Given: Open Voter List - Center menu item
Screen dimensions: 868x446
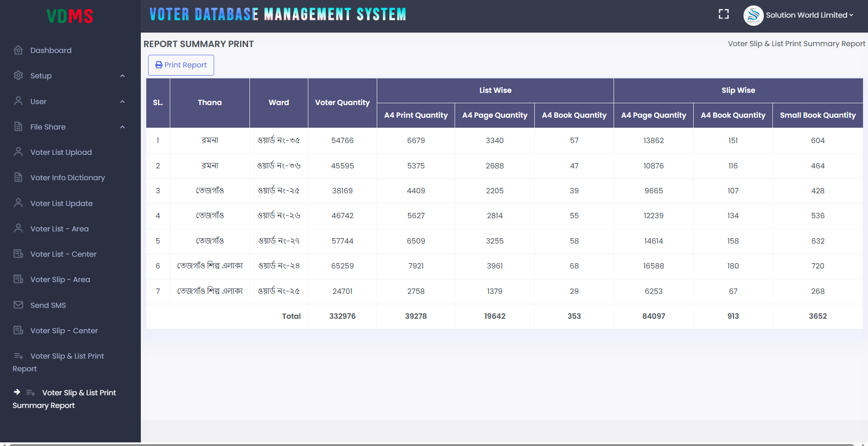Looking at the screenshot, I should click(63, 254).
